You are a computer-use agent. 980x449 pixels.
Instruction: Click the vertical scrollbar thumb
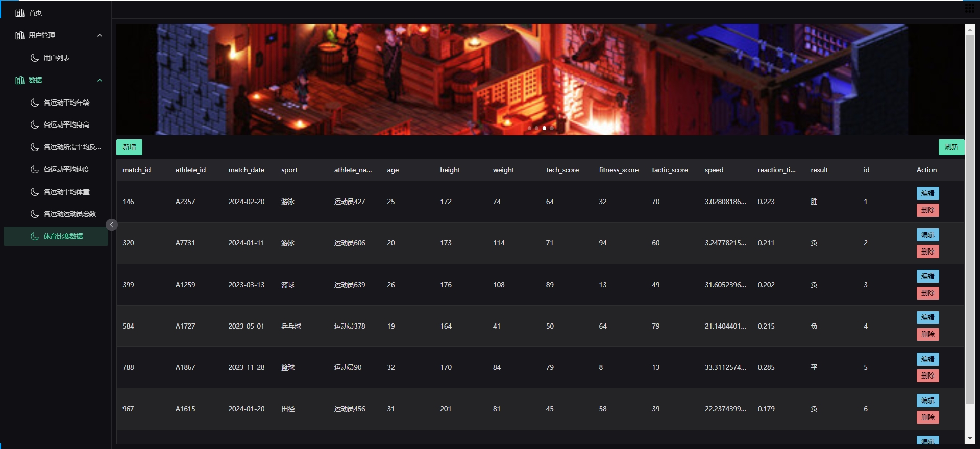click(970, 219)
